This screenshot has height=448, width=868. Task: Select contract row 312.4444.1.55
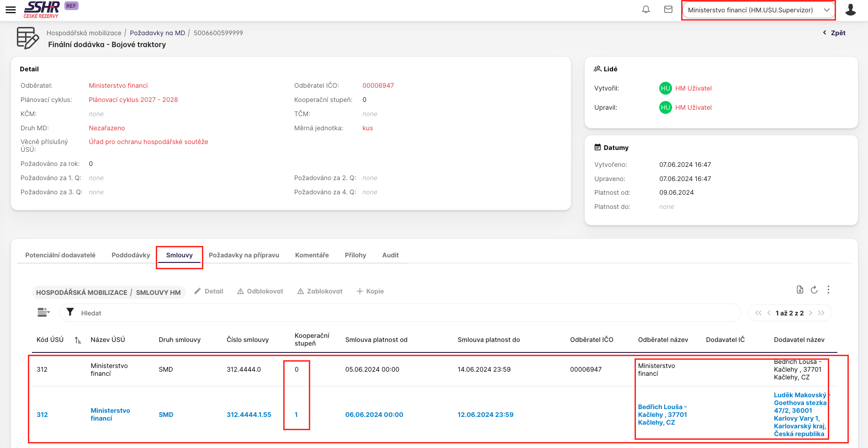249,415
